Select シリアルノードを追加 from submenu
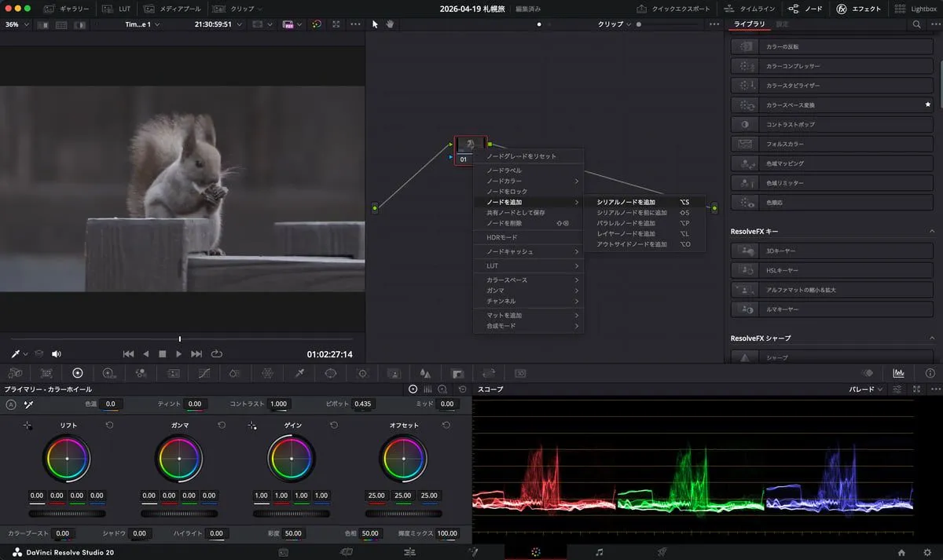 click(626, 202)
